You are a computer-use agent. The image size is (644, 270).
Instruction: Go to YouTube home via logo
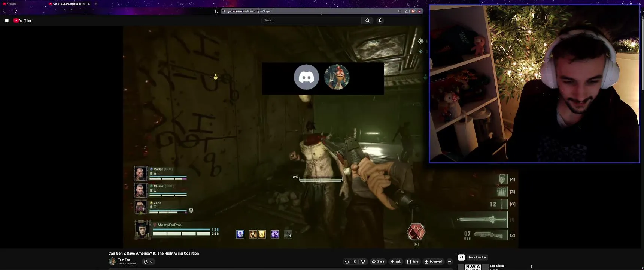pyautogui.click(x=22, y=21)
